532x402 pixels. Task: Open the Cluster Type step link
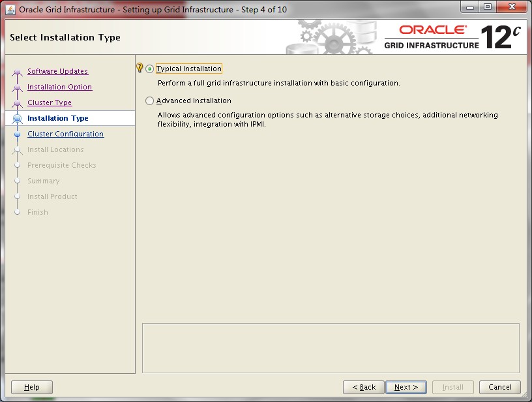click(50, 102)
